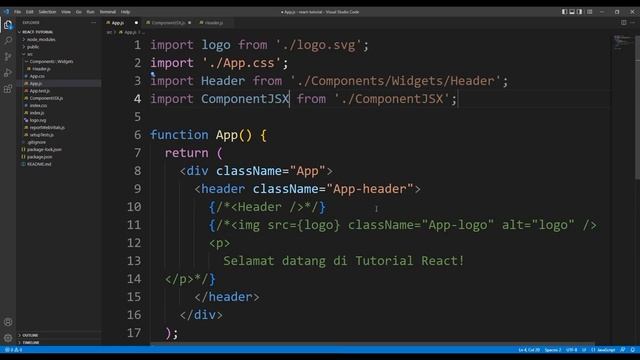640x360 pixels.
Task: Toggle primary sidebar layout icon
Action: point(564,12)
